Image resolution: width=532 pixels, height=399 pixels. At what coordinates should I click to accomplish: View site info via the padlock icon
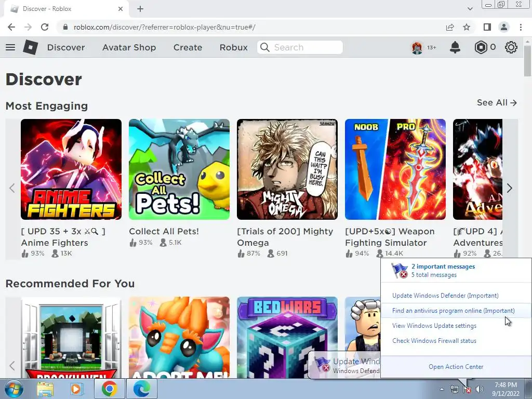(x=65, y=27)
